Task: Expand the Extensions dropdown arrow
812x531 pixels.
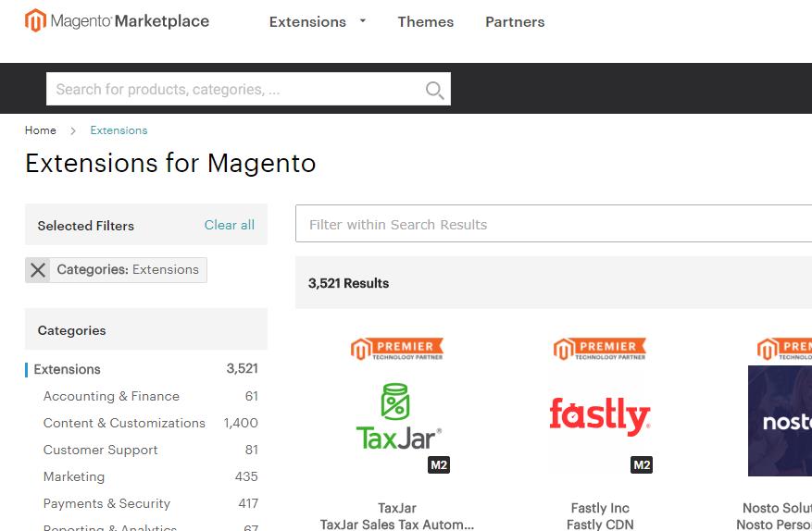Action: pyautogui.click(x=363, y=21)
